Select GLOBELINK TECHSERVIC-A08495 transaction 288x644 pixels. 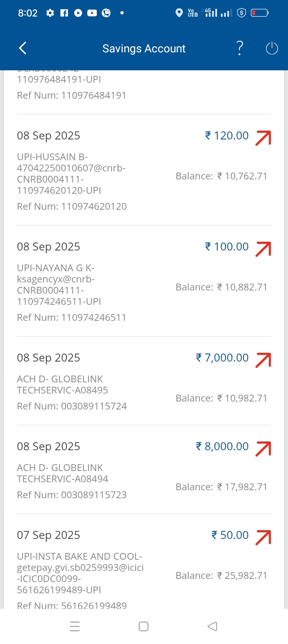point(62,384)
